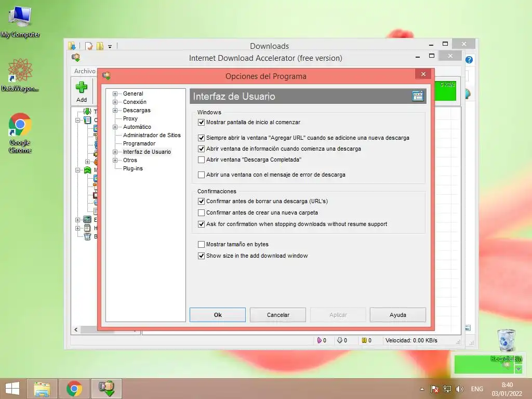Enable Abrir ventana Descarga Completada

tap(201, 159)
